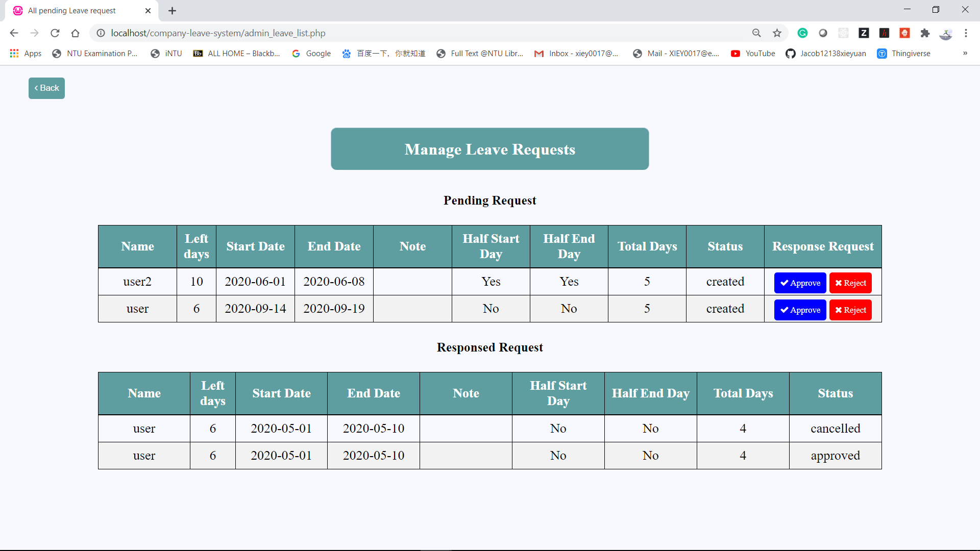The height and width of the screenshot is (551, 980).
Task: Open the Apps shortcut on bookmarks bar
Action: point(26,53)
